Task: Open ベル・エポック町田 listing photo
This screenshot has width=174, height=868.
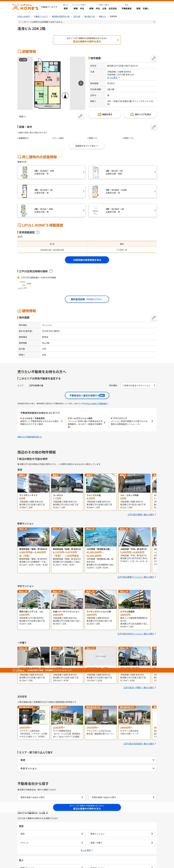Action: 134,483
